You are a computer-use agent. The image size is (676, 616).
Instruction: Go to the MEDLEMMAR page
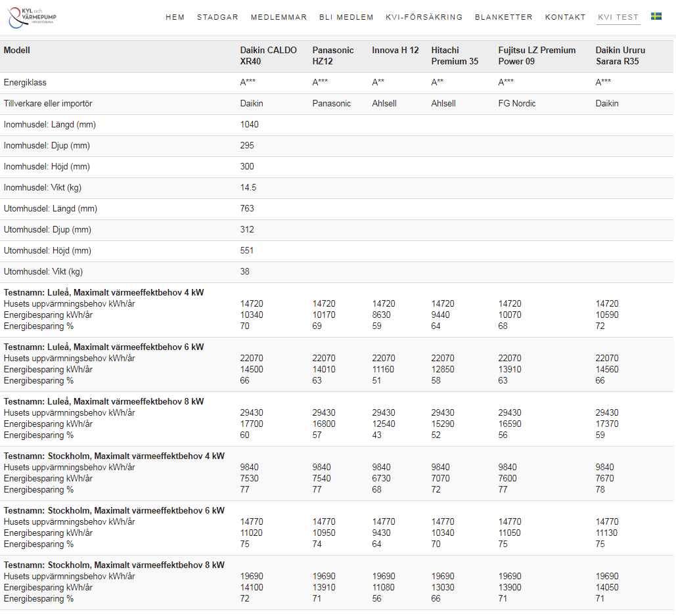tap(279, 17)
